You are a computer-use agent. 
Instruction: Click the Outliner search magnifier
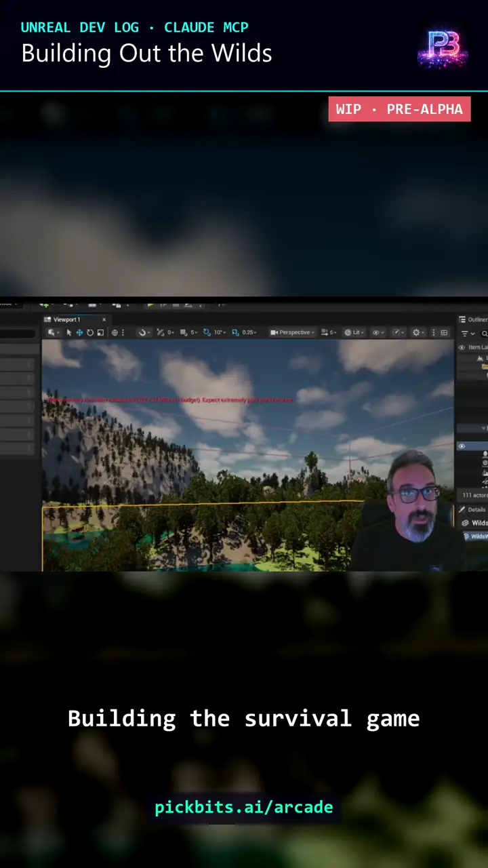click(x=484, y=334)
